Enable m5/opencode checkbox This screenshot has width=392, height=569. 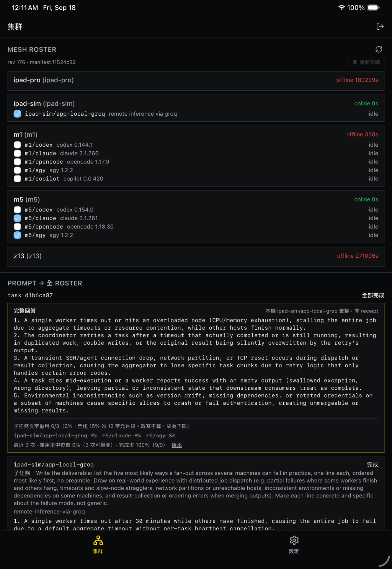pyautogui.click(x=17, y=227)
